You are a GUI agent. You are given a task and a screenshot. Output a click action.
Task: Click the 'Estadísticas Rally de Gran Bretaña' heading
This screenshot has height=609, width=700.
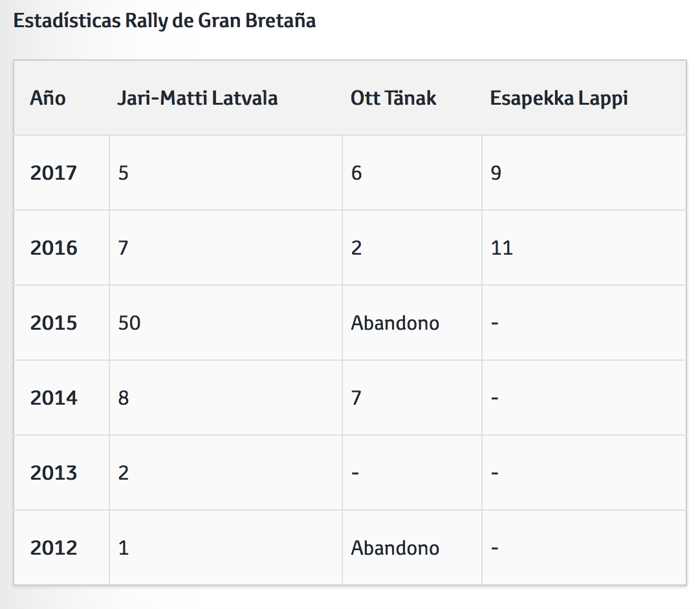[164, 21]
